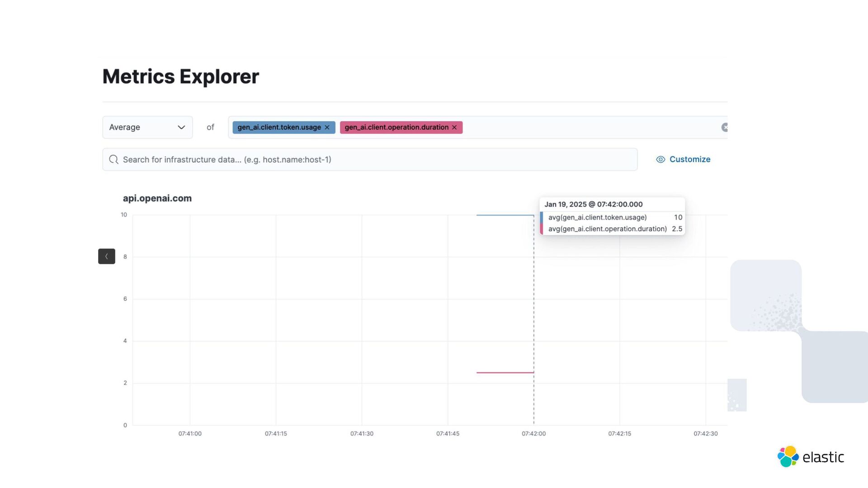Click avg(gen_ai.client.token.usage) tooltip row

[x=597, y=217]
